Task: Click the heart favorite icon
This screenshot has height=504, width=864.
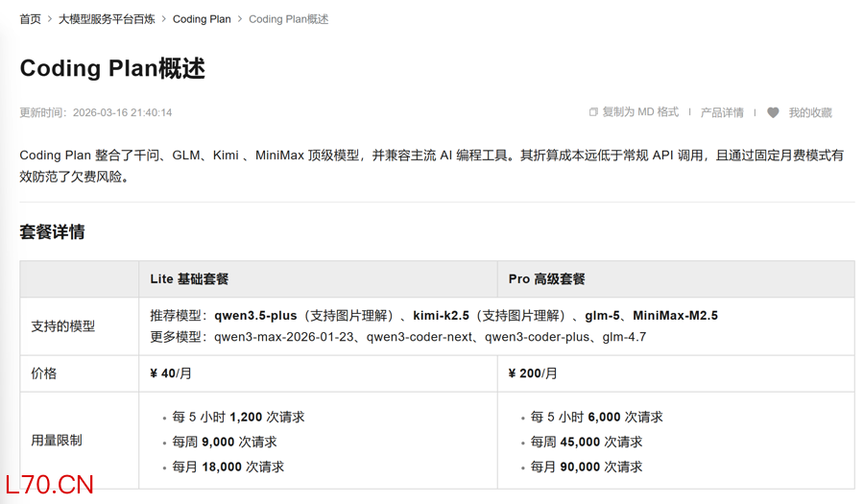Action: tap(773, 112)
